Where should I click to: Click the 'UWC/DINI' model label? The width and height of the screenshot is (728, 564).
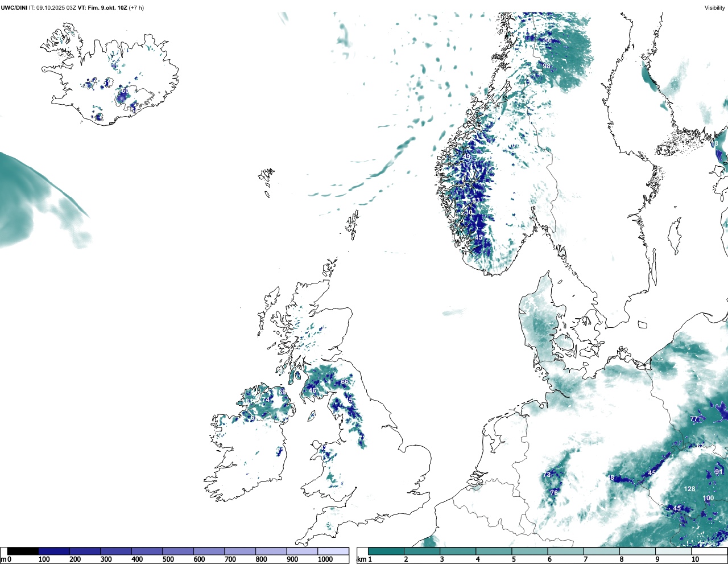(x=14, y=7)
